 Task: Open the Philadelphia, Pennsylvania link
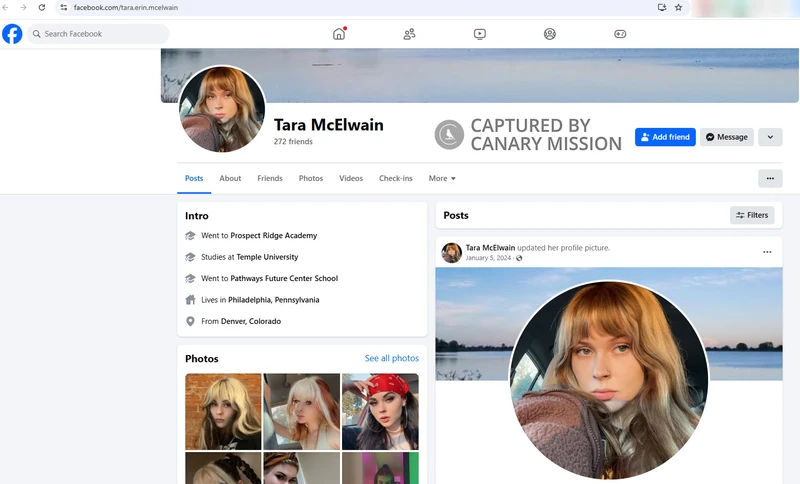pos(273,300)
